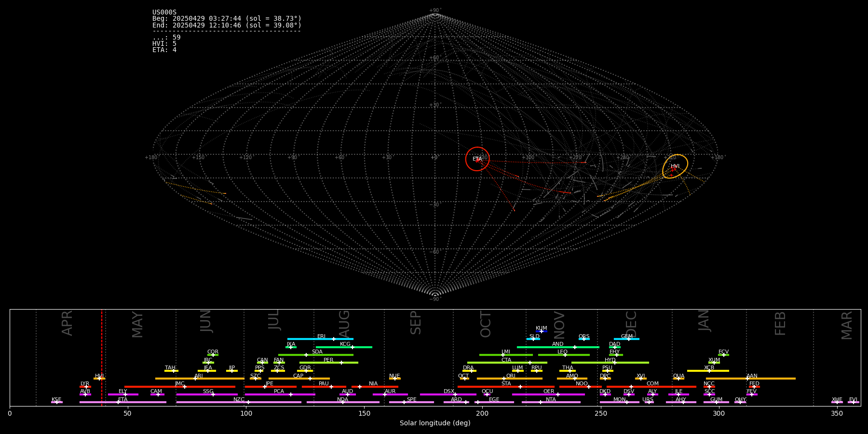Click the DRA shower label

468,367
